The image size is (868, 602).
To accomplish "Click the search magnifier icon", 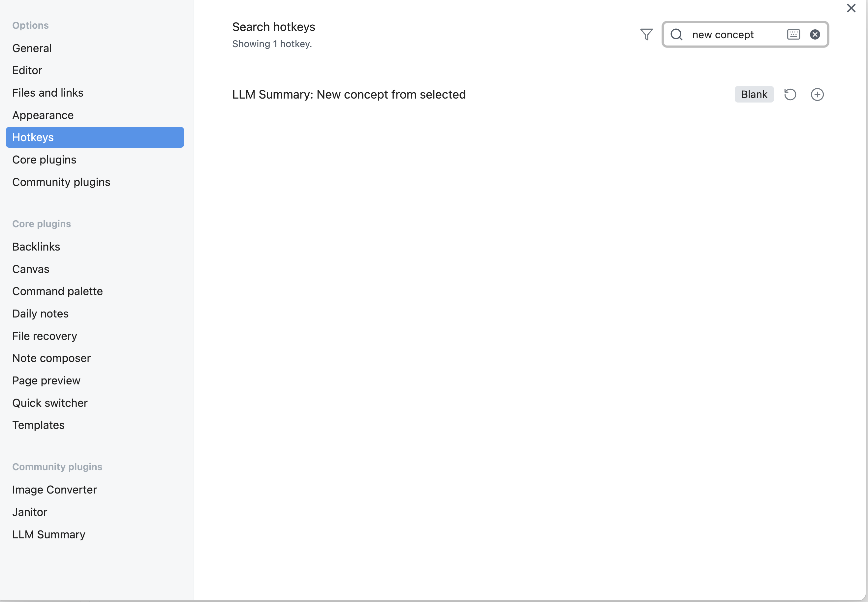I will pos(676,34).
